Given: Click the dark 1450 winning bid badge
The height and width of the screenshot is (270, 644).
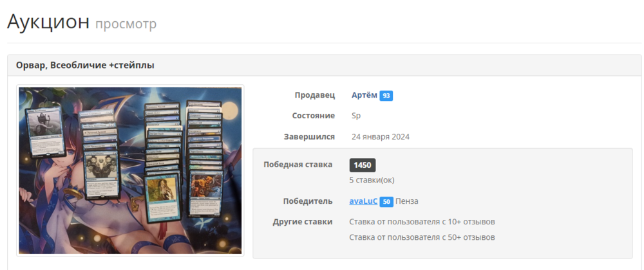Looking at the screenshot, I should click(363, 165).
